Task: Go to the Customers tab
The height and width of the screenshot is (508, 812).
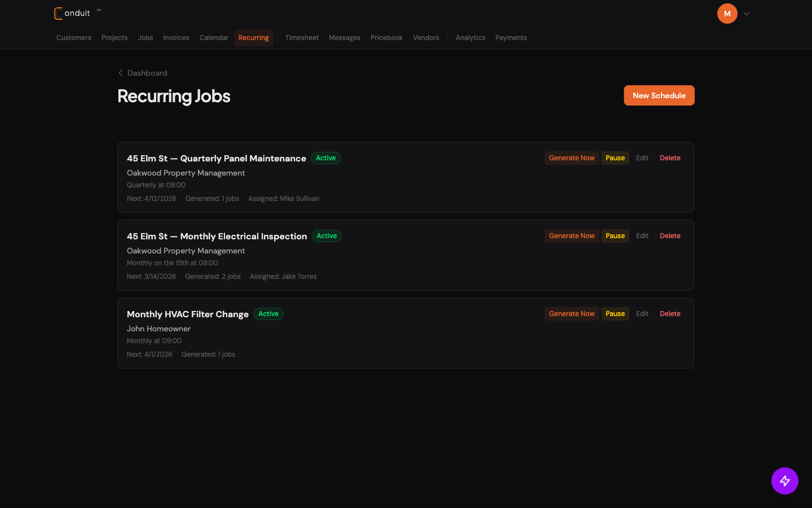Action: [74, 38]
